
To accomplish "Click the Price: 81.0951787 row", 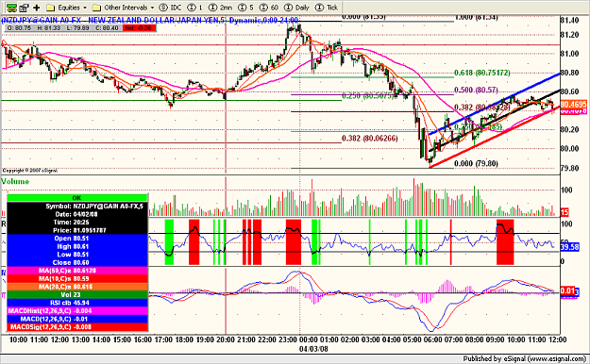I will 77,230.
